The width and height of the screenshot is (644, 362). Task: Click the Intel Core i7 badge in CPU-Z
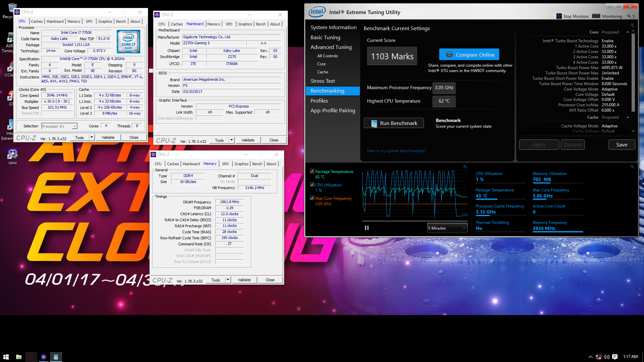point(128,42)
